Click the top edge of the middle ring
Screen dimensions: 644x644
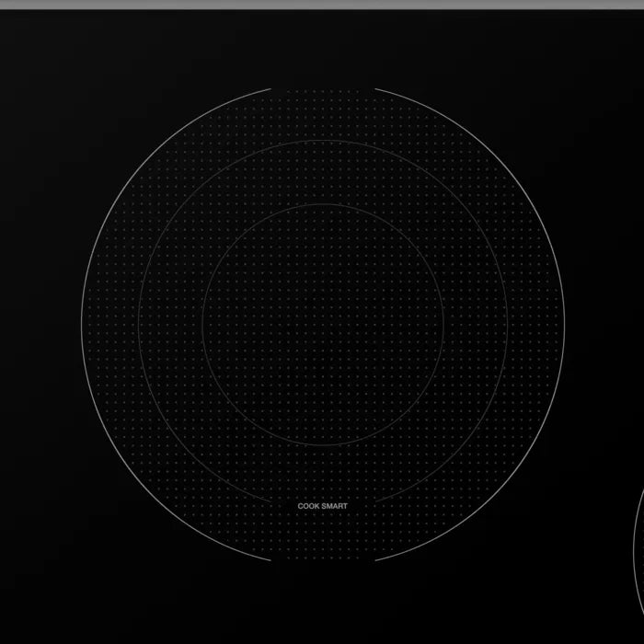[323, 141]
